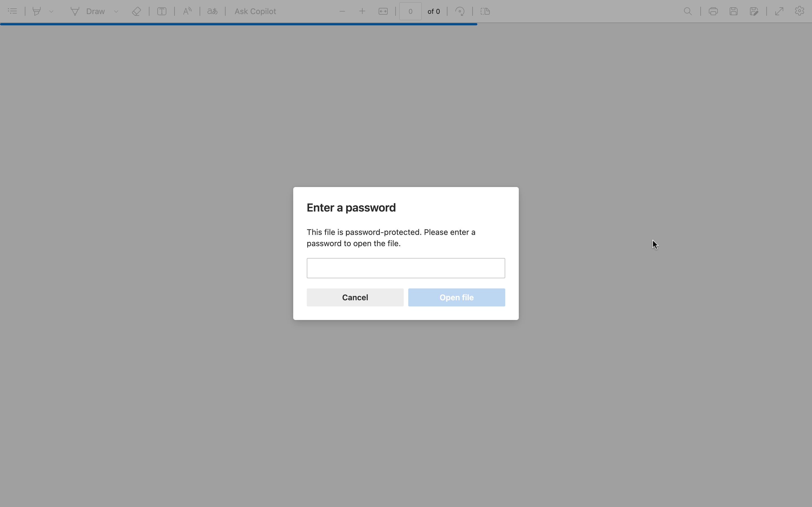Rotate the document with rotate icon
The width and height of the screenshot is (812, 507).
coord(460,11)
